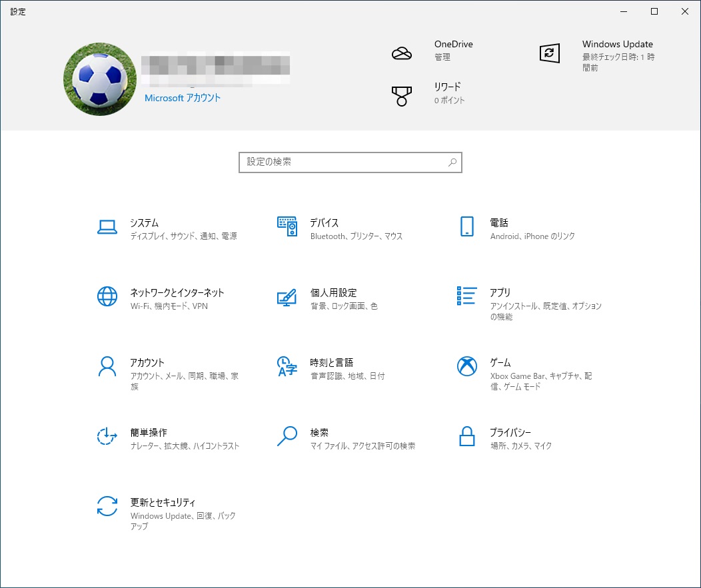Screen dimensions: 701x588
Task: Open デバイス settings title
Action: (325, 222)
